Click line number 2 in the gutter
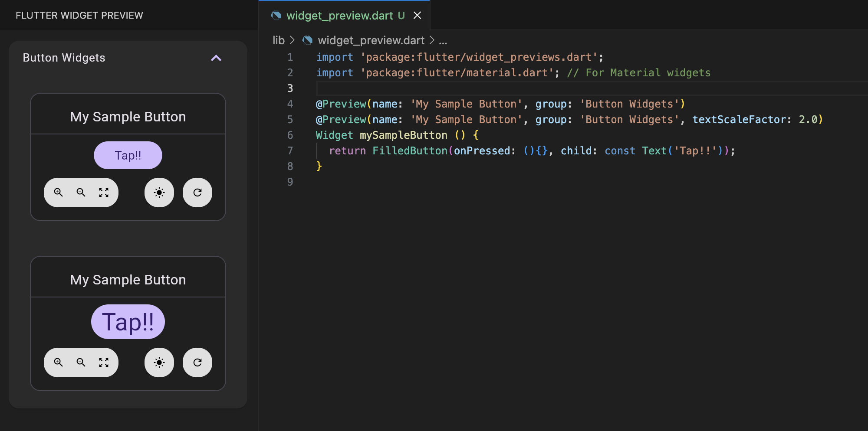 coord(290,73)
